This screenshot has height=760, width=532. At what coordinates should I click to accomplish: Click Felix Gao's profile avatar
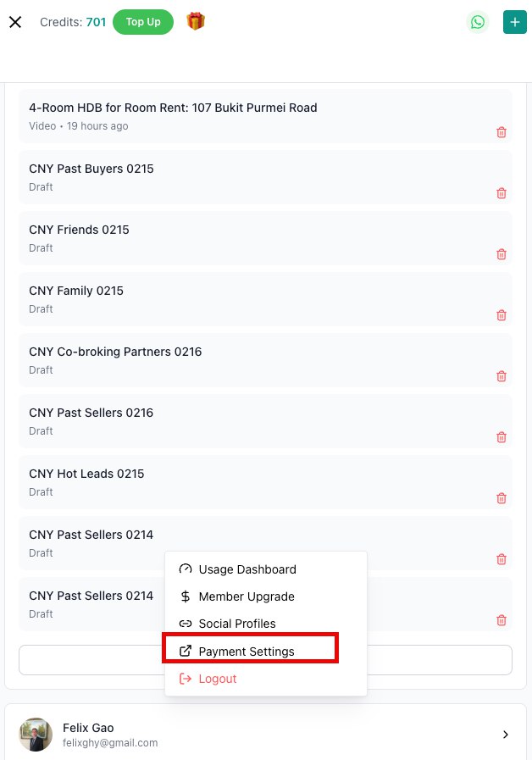coord(36,734)
